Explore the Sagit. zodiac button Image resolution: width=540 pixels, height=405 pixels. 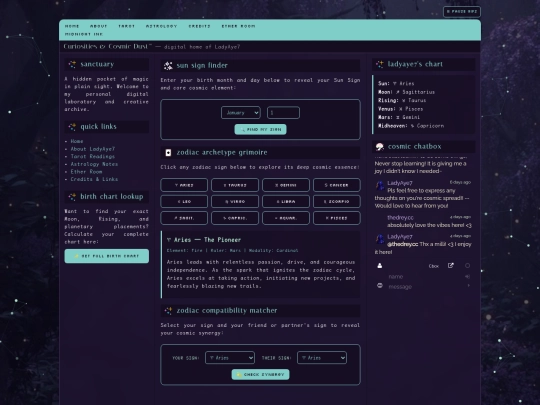coord(184,218)
